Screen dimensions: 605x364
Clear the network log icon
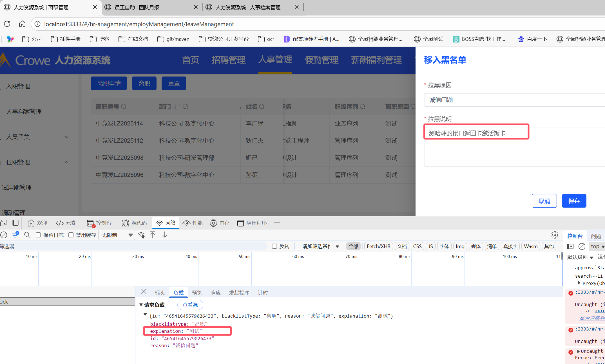coord(4,235)
